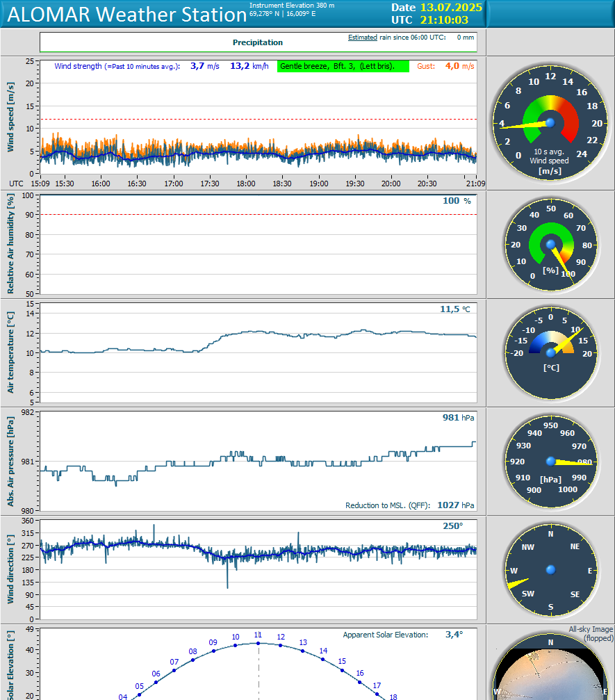The width and height of the screenshot is (615, 700).
Task: Click the pressure reading 981 hPa
Action: [x=459, y=417]
